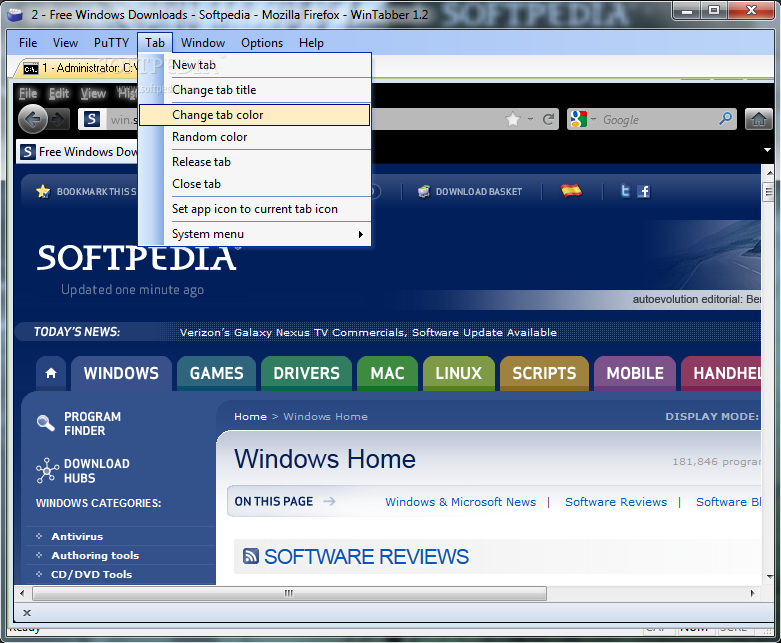Click the Firefox forward arrow button
Image resolution: width=781 pixels, height=643 pixels.
(x=58, y=120)
